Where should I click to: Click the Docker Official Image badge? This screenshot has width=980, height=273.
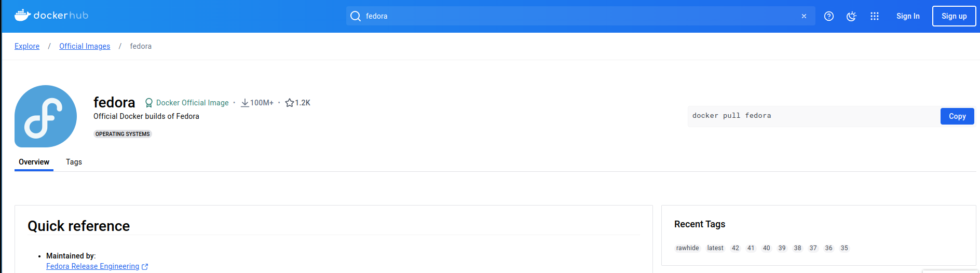(x=187, y=103)
